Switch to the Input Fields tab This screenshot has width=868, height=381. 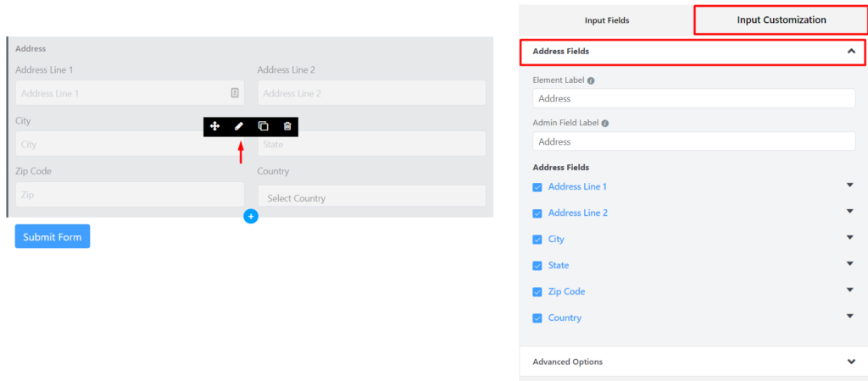[x=607, y=20]
